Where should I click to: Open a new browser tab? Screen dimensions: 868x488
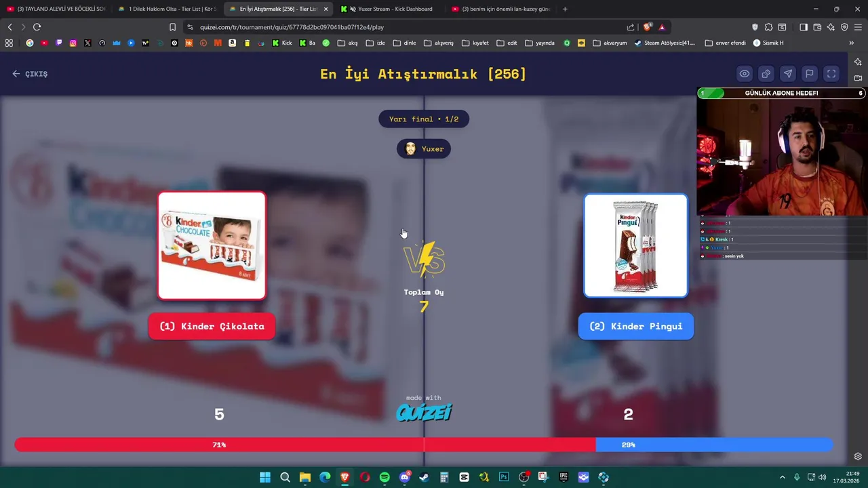click(x=565, y=9)
